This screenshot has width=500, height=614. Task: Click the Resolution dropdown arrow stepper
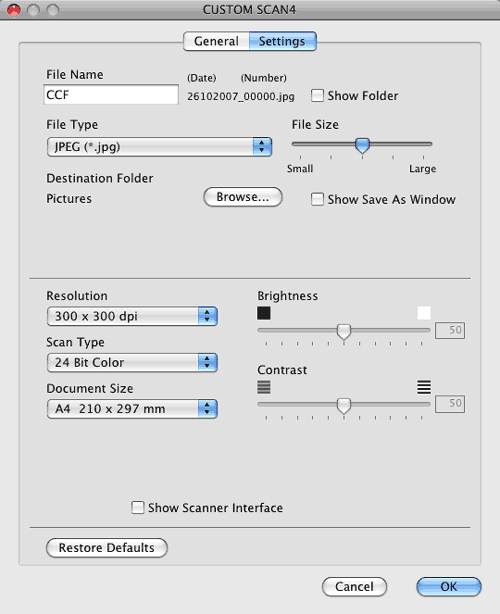pyautogui.click(x=207, y=316)
